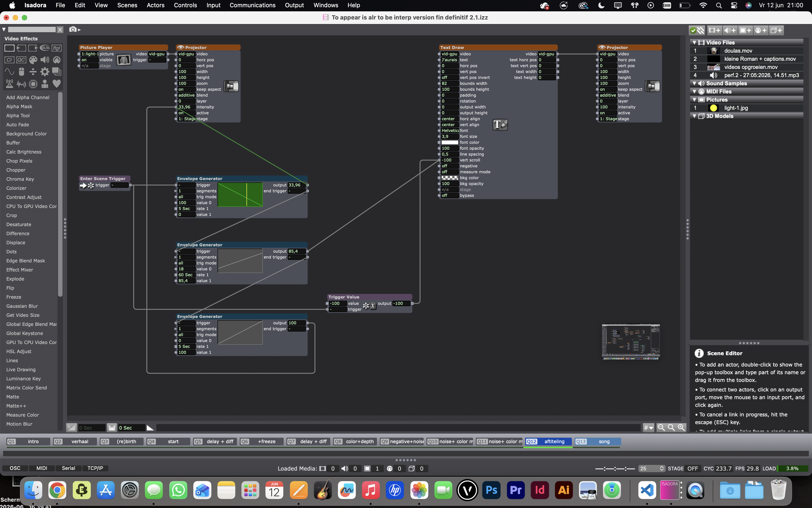The image size is (812, 508).
Task: Collapse the Pictures section
Action: pyautogui.click(x=694, y=100)
